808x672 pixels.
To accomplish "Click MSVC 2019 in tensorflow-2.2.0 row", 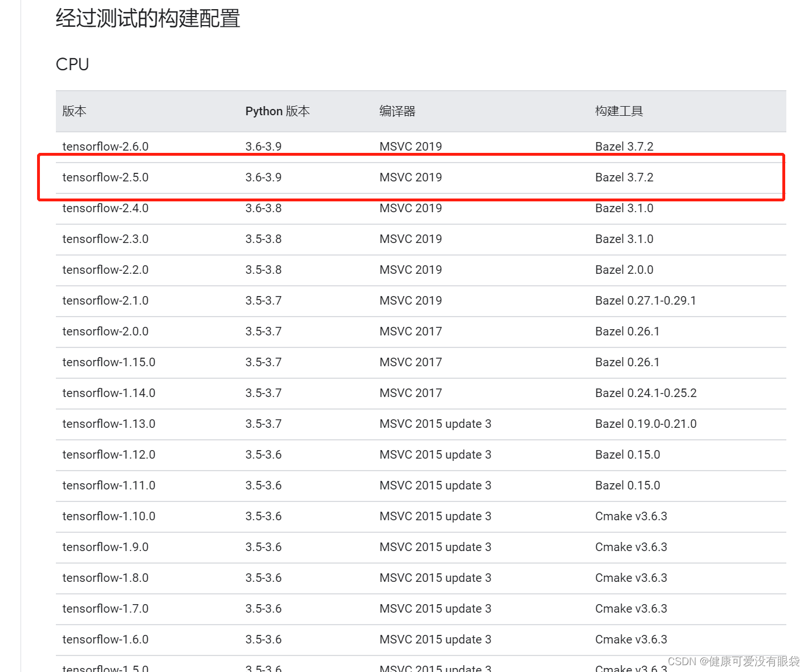I will click(411, 270).
